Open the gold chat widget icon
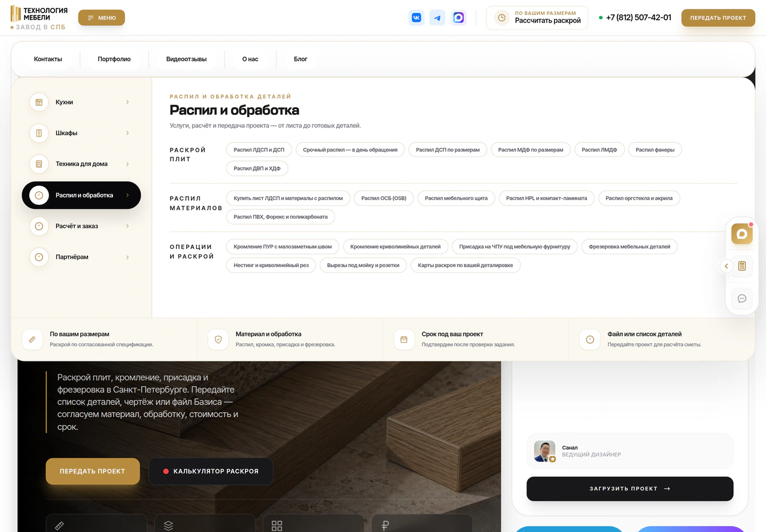The width and height of the screenshot is (766, 532). (x=742, y=233)
